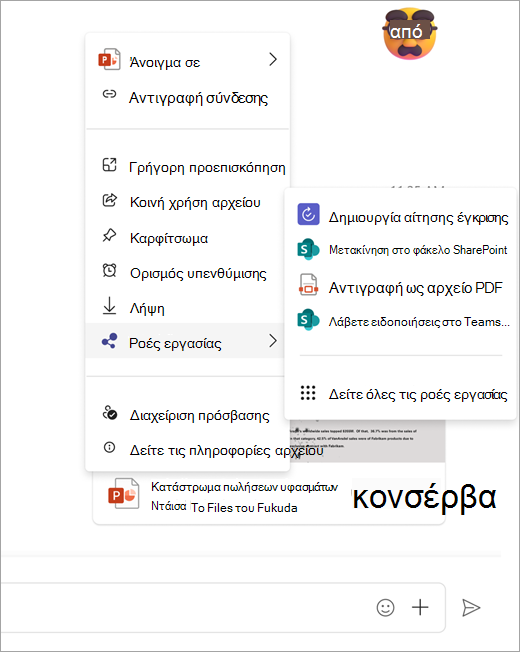The image size is (520, 652).
Task: Open the emoji picker smiley icon
Action: click(385, 608)
